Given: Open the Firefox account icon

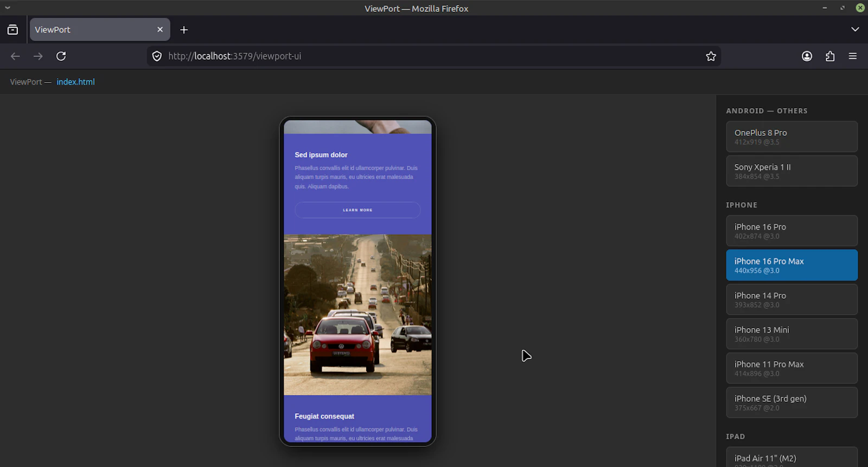Looking at the screenshot, I should (807, 56).
